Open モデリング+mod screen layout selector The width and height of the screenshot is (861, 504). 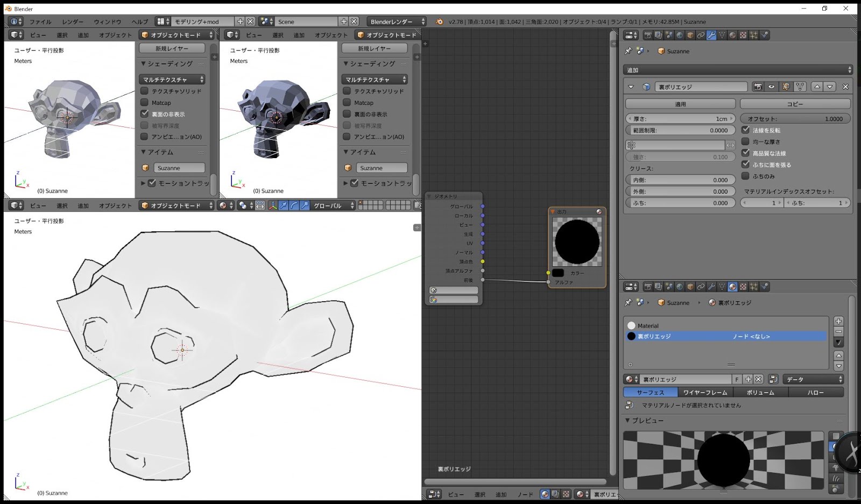pos(203,22)
